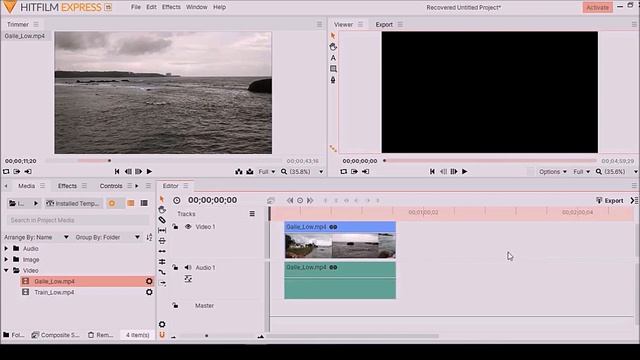This screenshot has height=360, width=640.
Task: Play the timeline in the Viewer
Action: coord(464,171)
